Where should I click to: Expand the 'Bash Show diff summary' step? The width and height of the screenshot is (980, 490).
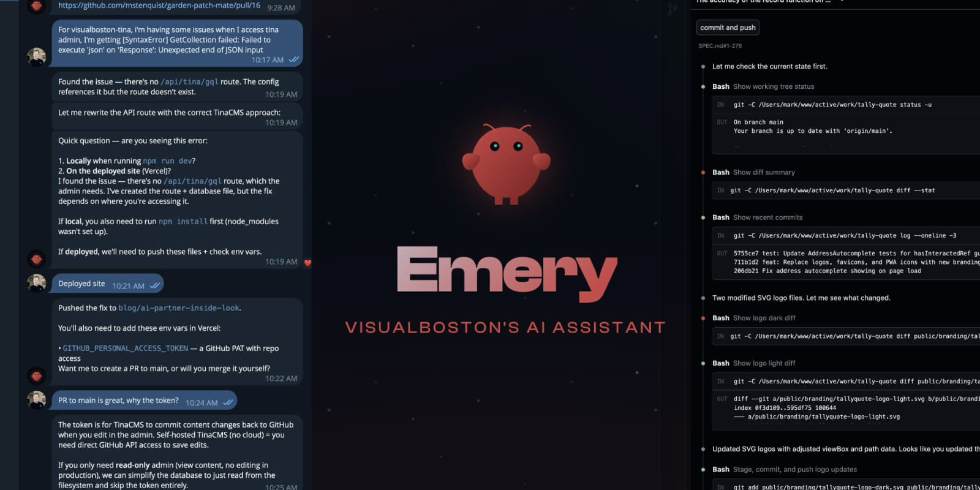click(x=753, y=172)
